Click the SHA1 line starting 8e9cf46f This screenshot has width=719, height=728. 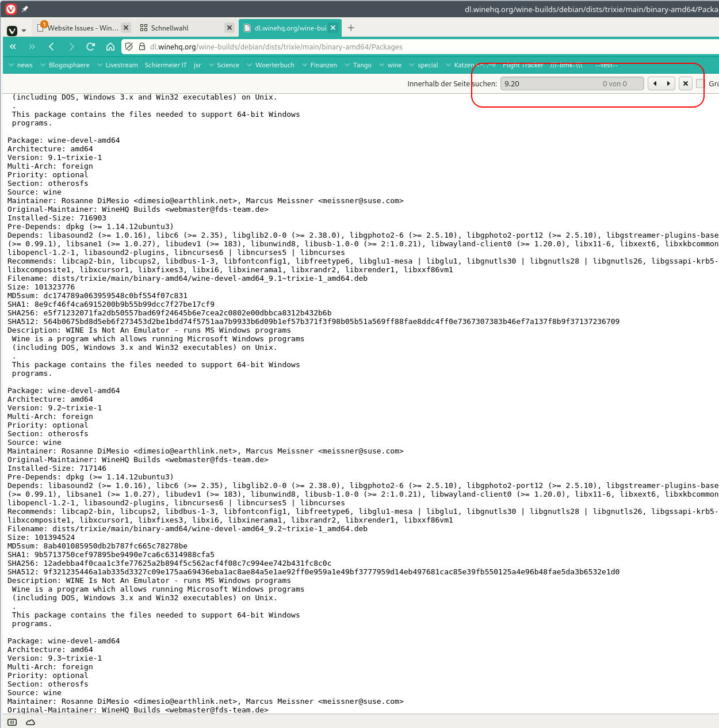tap(111, 304)
